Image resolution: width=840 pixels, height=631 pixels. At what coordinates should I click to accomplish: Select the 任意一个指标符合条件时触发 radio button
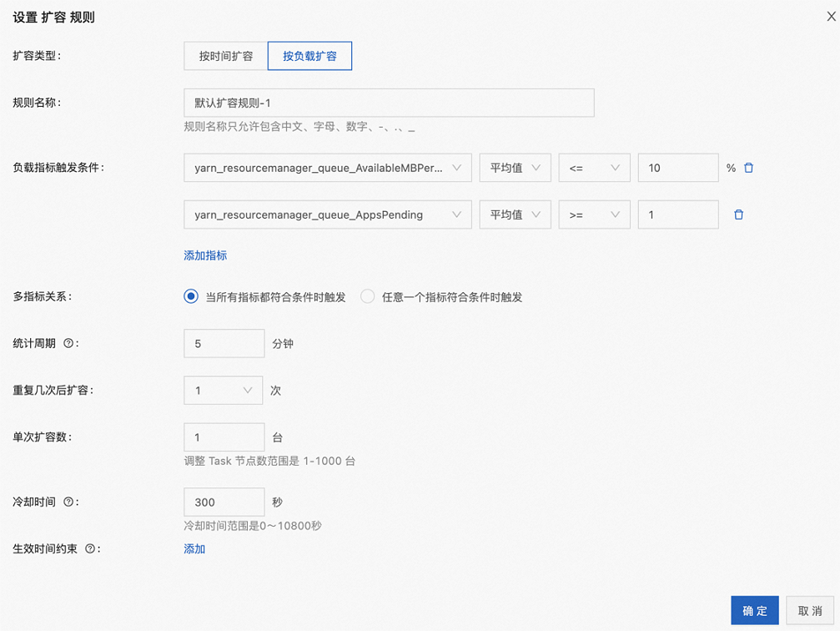[x=367, y=296]
